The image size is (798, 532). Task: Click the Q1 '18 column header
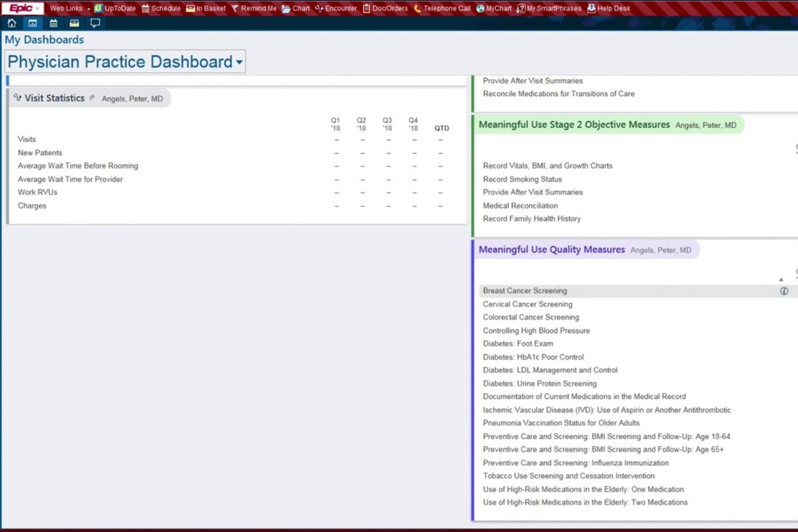335,124
